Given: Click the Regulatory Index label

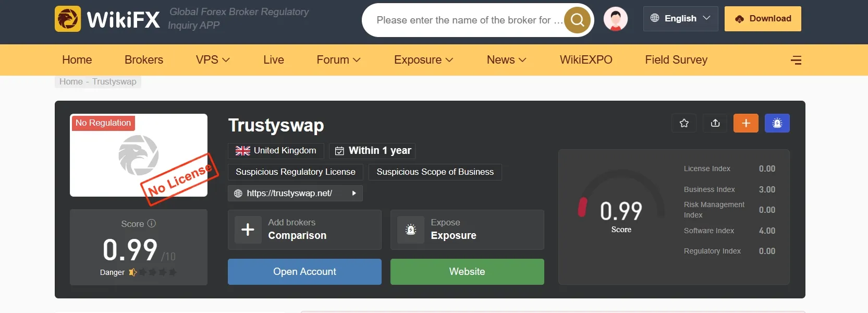Looking at the screenshot, I should [712, 251].
